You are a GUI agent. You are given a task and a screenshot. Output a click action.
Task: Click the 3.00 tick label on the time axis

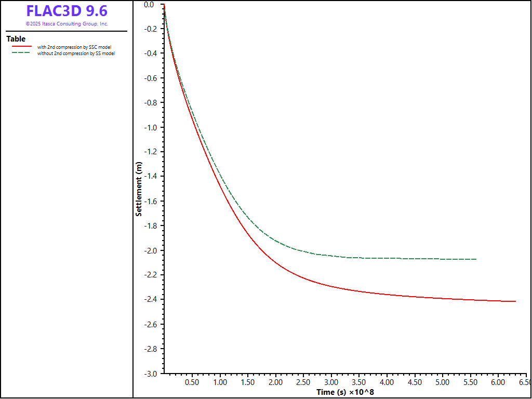tap(331, 382)
